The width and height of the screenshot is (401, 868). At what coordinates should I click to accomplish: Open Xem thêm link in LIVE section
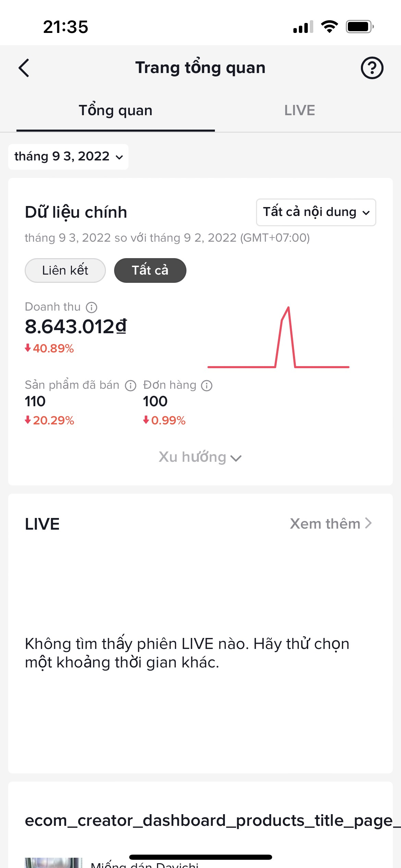point(331,524)
